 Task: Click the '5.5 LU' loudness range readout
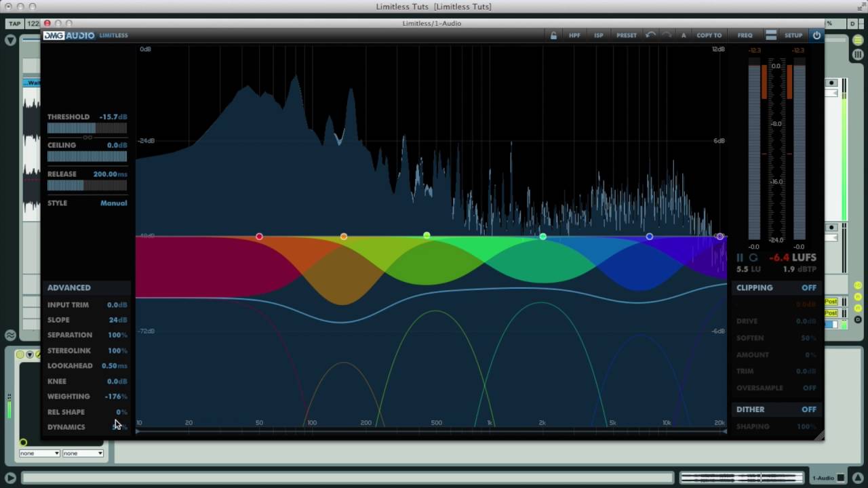click(x=747, y=269)
